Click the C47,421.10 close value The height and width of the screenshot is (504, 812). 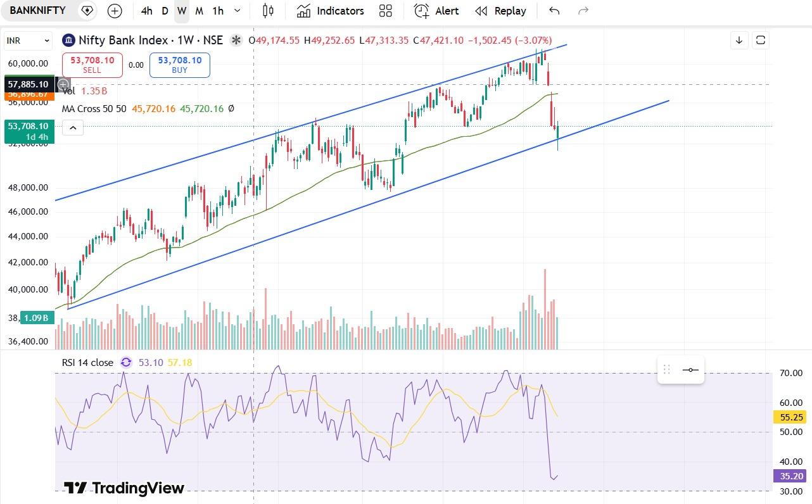point(438,41)
